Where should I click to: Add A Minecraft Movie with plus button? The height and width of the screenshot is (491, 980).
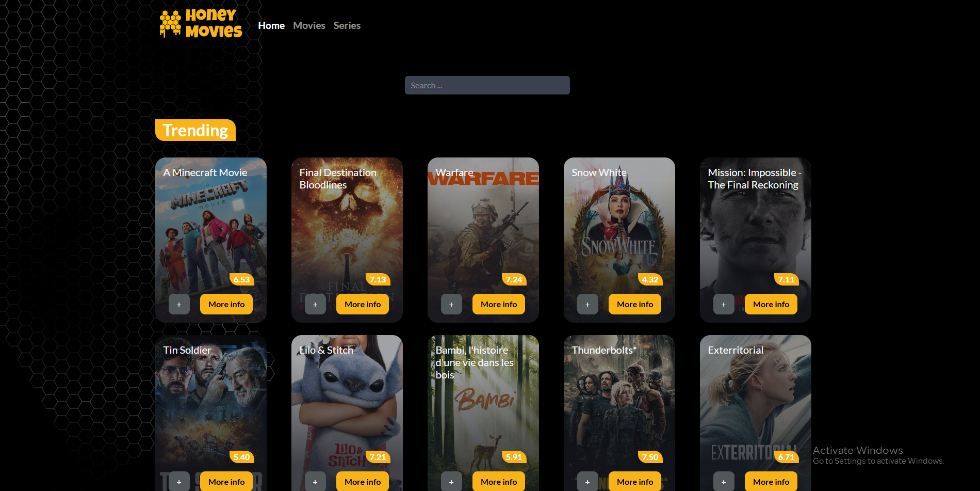pyautogui.click(x=179, y=304)
